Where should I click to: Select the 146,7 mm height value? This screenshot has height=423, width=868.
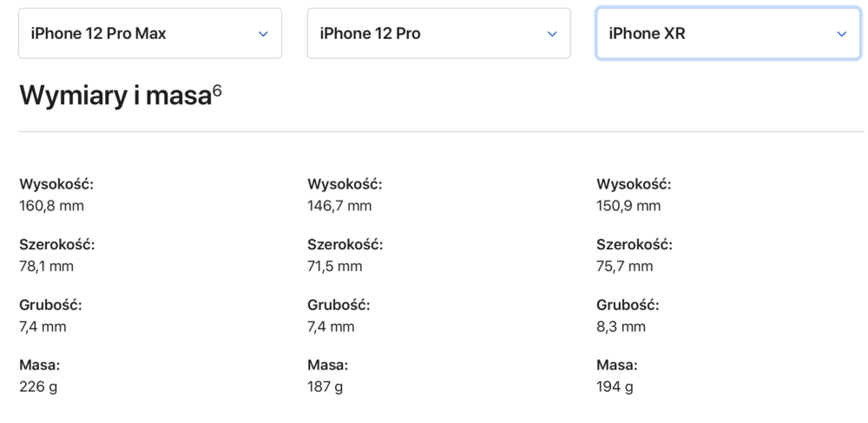(x=339, y=207)
